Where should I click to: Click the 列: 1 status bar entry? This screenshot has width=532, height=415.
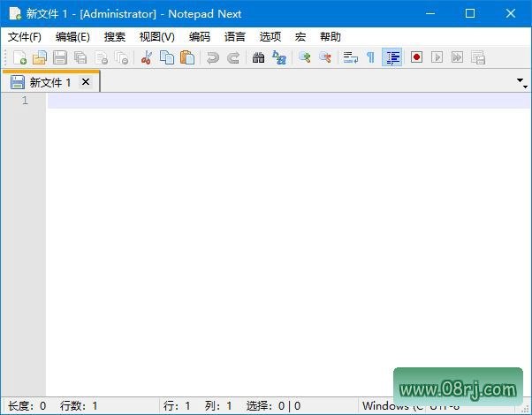(218, 405)
